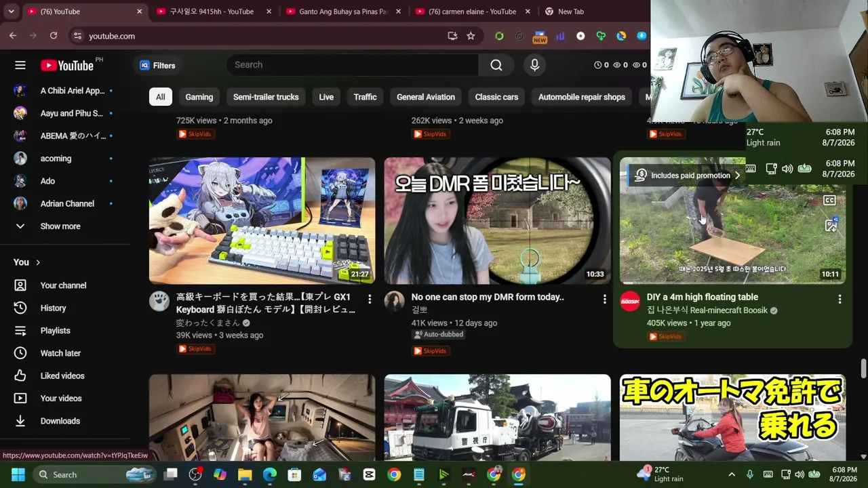Image resolution: width=868 pixels, height=488 pixels.
Task: Close the first YouTube tab
Action: tap(140, 12)
